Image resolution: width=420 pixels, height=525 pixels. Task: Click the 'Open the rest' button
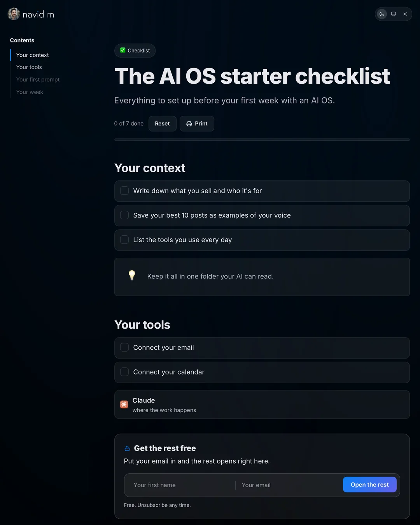pos(370,485)
